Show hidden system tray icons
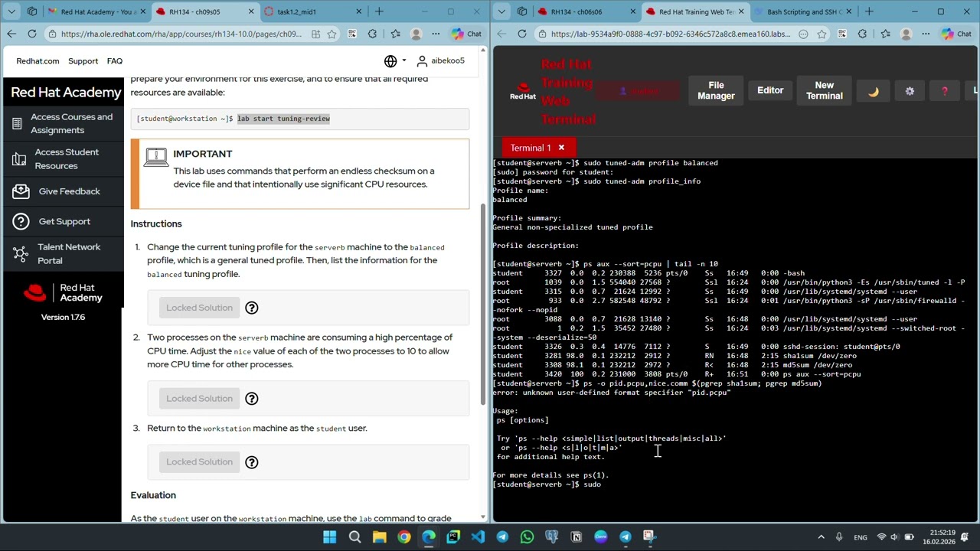980x551 pixels. tap(822, 537)
